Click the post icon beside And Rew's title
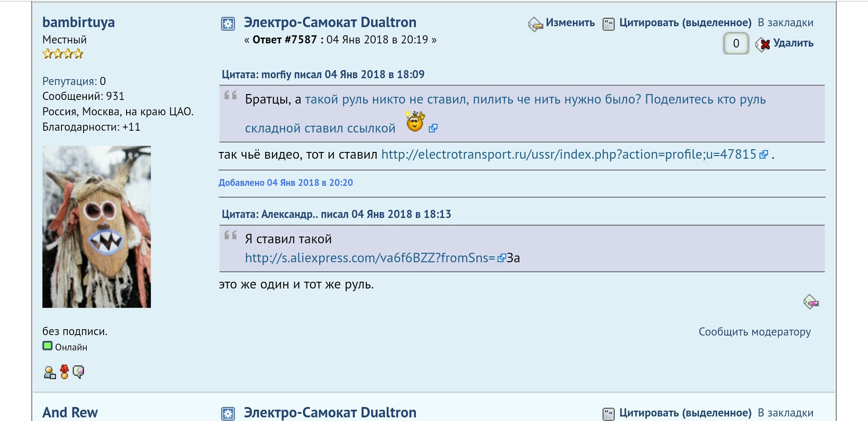 (x=228, y=413)
